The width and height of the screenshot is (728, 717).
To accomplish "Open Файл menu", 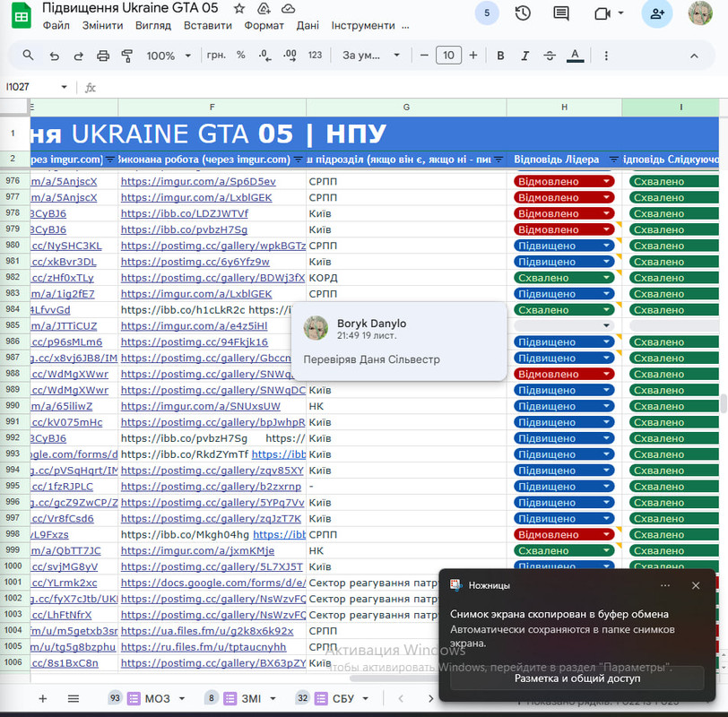I will pos(56,25).
